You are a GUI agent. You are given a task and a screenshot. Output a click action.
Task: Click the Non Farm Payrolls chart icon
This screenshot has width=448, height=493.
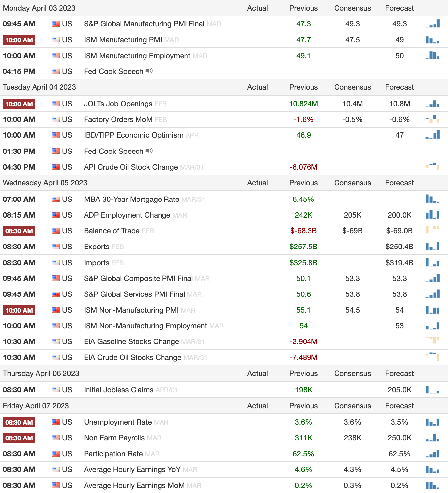click(433, 438)
